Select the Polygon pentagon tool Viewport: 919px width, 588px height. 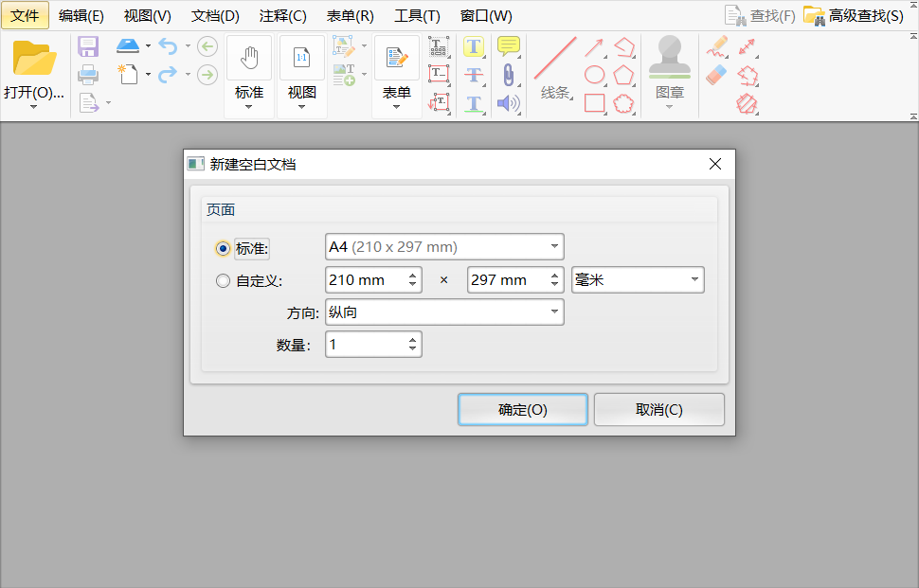tap(623, 75)
